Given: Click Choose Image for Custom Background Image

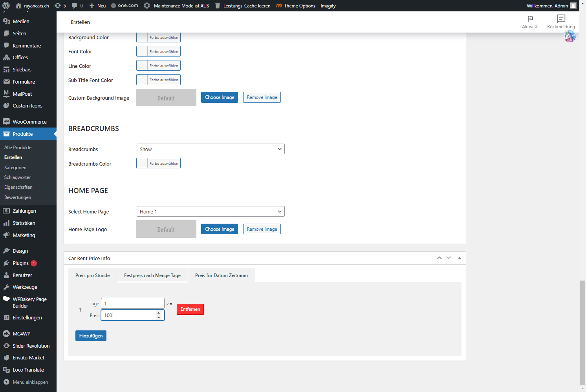Looking at the screenshot, I should 220,97.
